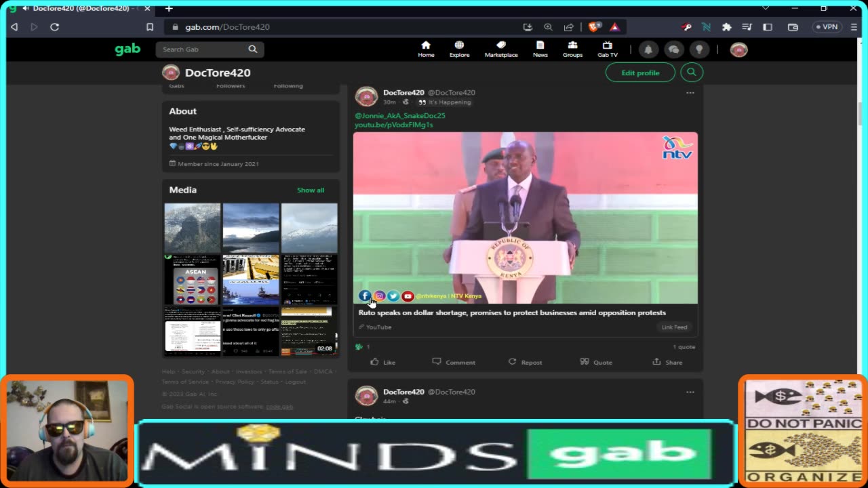This screenshot has height=488, width=868.
Task: Repost the Ruto post
Action: [525, 362]
